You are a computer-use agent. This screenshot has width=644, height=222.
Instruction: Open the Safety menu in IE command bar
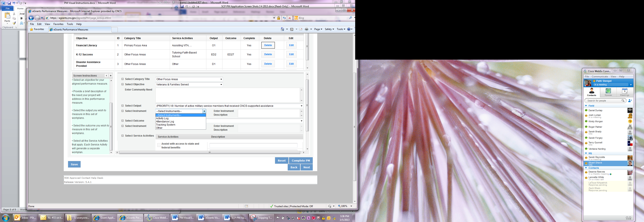click(x=329, y=29)
